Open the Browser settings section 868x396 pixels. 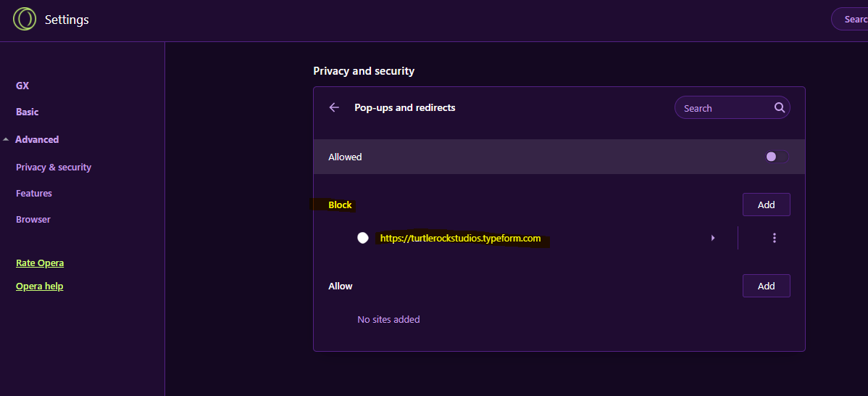(x=33, y=219)
